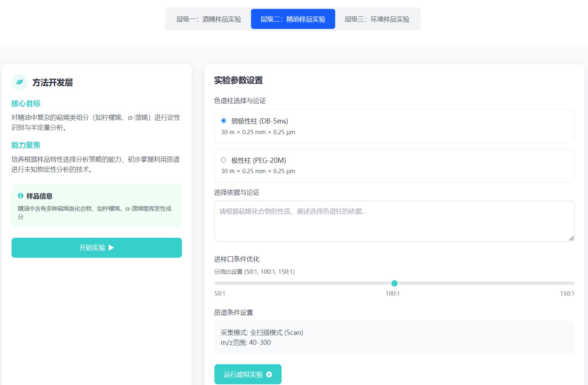Focus the 选择依据与论证 text area
The image size is (588, 385).
click(394, 221)
